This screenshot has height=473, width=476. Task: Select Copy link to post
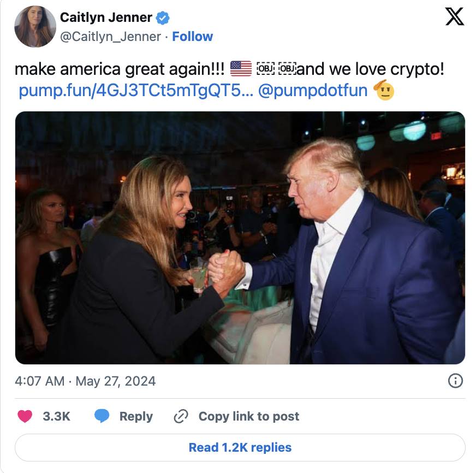pyautogui.click(x=249, y=416)
